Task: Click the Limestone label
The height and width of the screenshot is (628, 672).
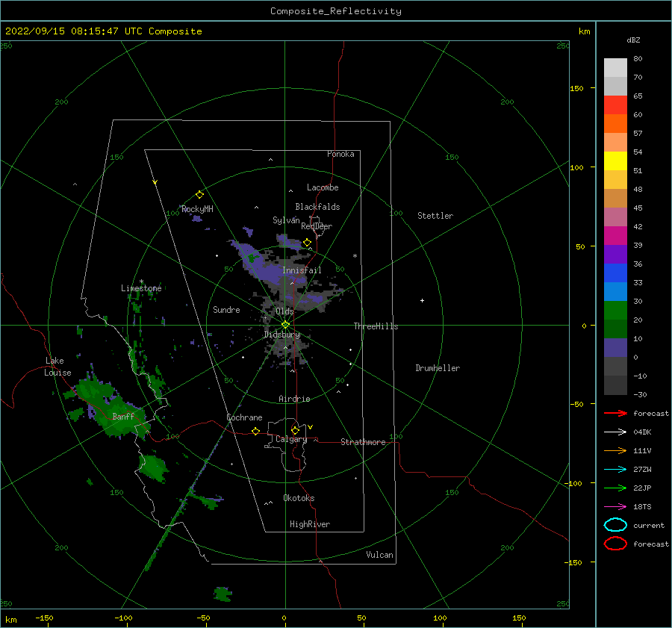Action: [141, 288]
